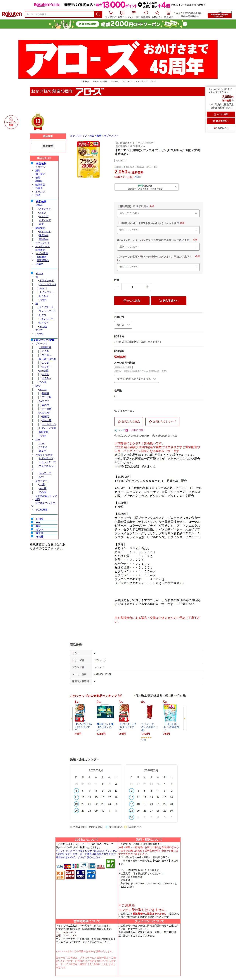
Task: Click お支払い・送料 in the shop navigation
Action: pos(100,81)
